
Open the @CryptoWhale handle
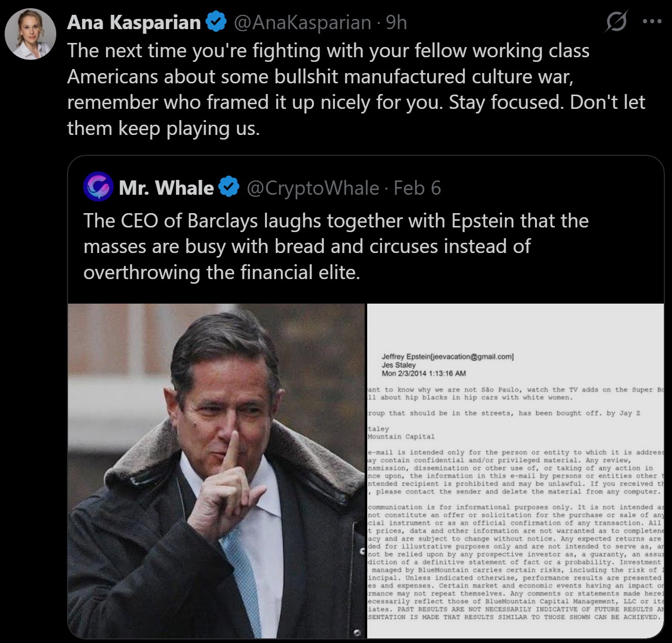point(312,188)
